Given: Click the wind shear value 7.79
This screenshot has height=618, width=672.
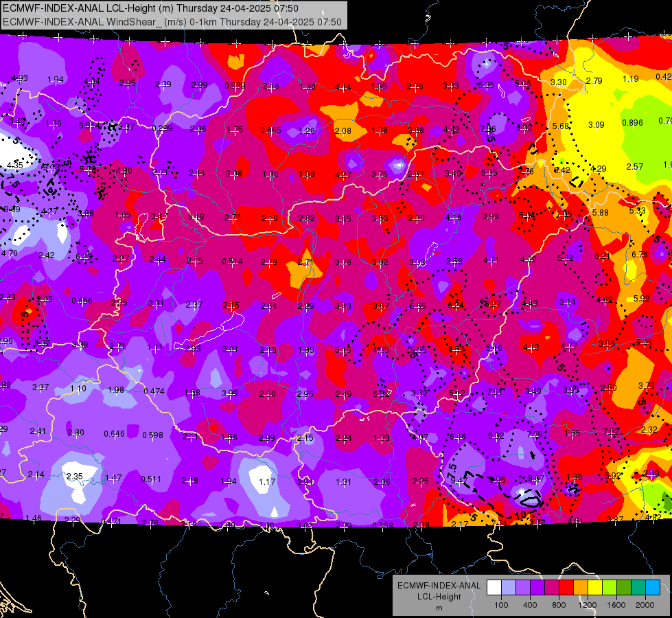Looking at the screenshot, I should 535,434.
